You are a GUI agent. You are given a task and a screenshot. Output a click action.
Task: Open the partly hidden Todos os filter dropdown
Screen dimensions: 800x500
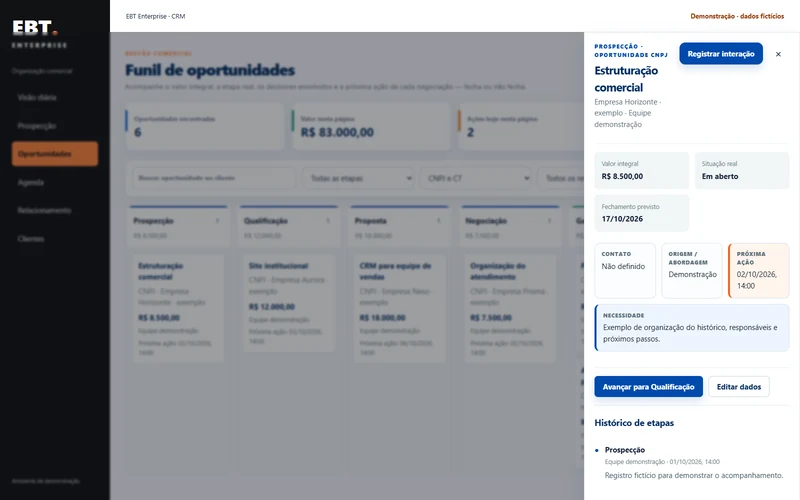click(x=560, y=178)
